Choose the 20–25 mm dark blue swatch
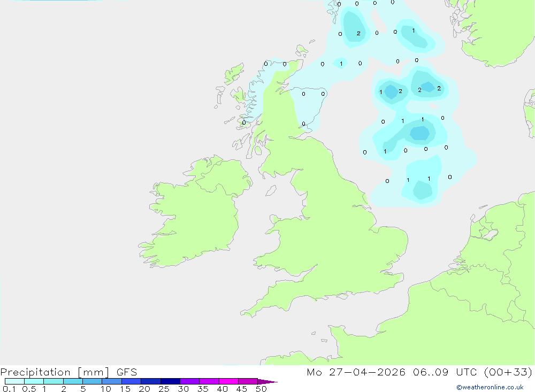Viewport: 535px width, 392px height. pos(151,381)
